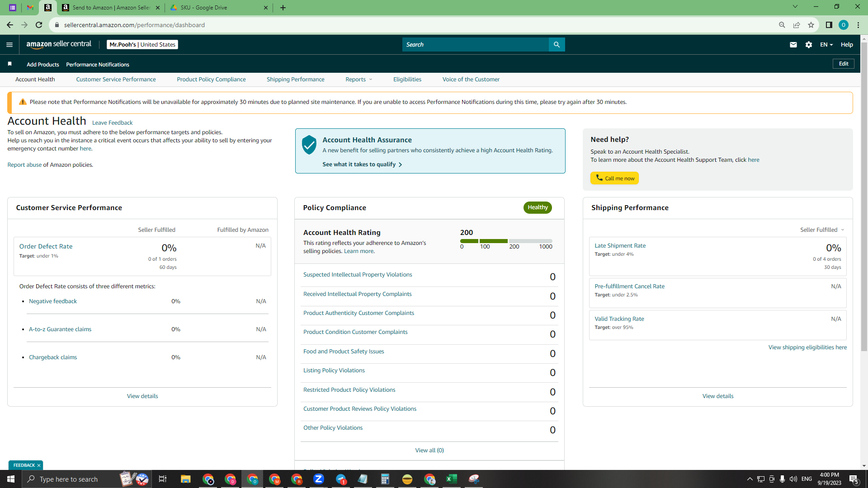Open the settings gear in Seller Central

pyautogui.click(x=809, y=45)
